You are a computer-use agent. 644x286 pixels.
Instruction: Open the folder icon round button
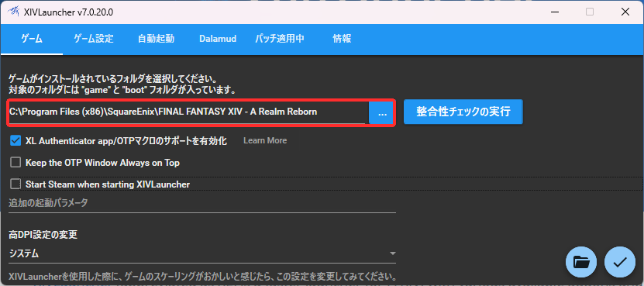pos(581,262)
